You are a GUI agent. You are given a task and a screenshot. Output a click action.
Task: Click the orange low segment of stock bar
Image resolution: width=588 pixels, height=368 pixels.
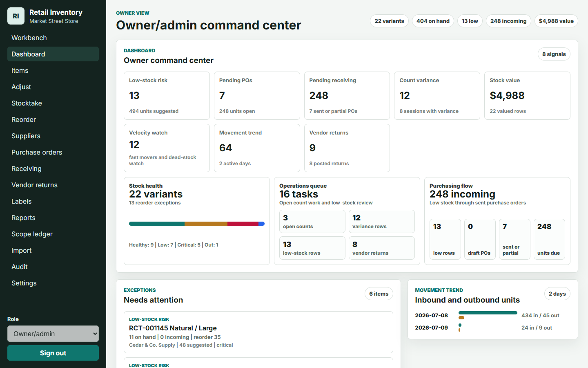206,224
